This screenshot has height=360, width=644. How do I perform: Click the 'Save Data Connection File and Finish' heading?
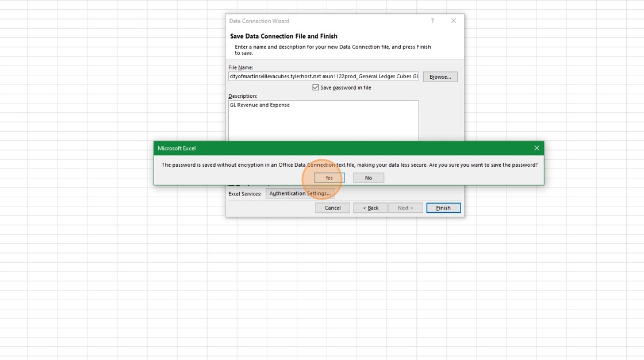pyautogui.click(x=283, y=36)
